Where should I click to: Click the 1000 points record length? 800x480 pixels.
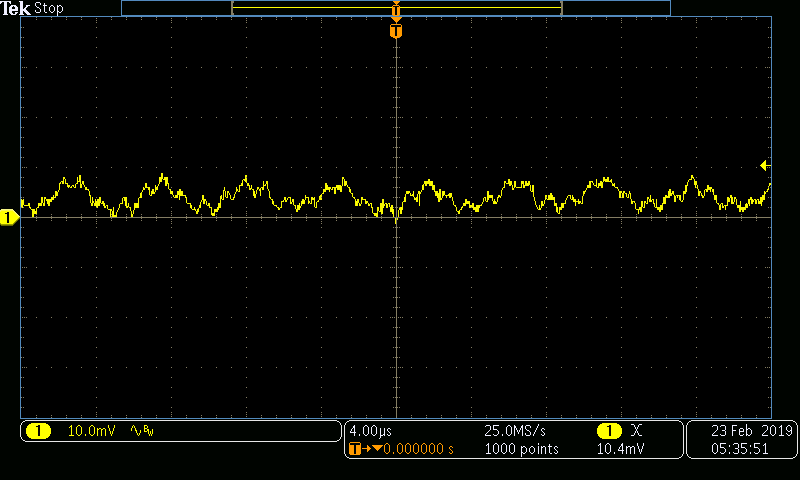point(521,449)
